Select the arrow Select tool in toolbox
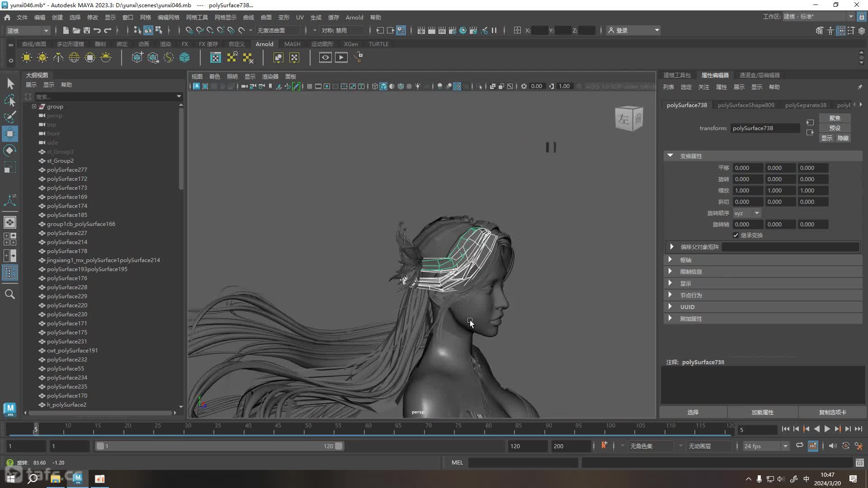 tap(10, 84)
